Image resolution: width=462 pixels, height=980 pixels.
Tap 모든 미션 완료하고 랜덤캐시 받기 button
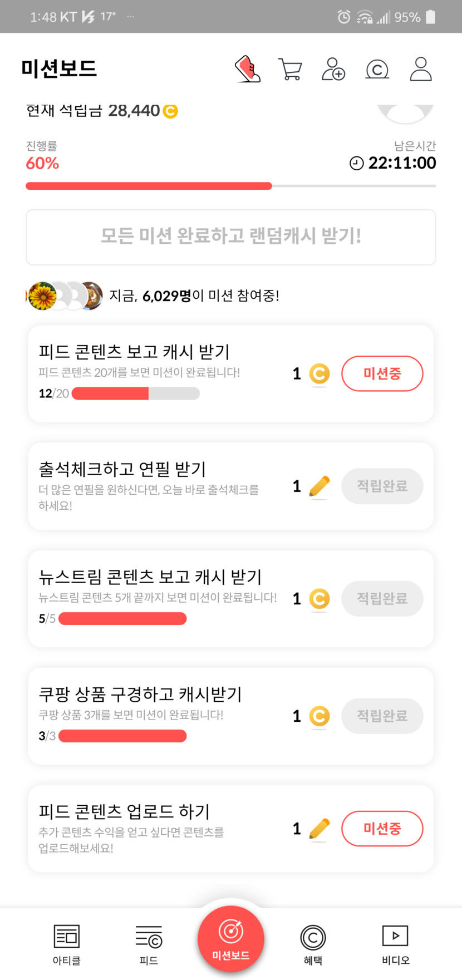pos(230,237)
